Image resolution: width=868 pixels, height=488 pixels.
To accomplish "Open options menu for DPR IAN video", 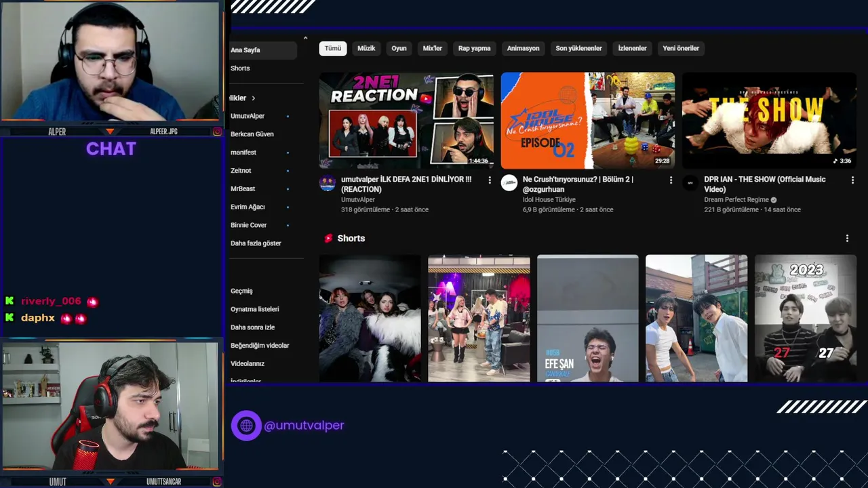I will (852, 180).
